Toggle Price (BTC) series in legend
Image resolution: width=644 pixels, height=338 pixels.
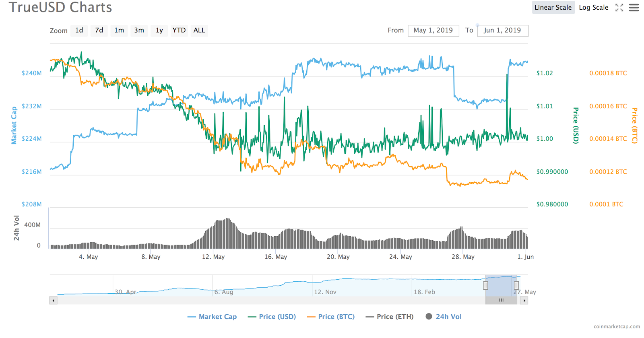[331, 317]
